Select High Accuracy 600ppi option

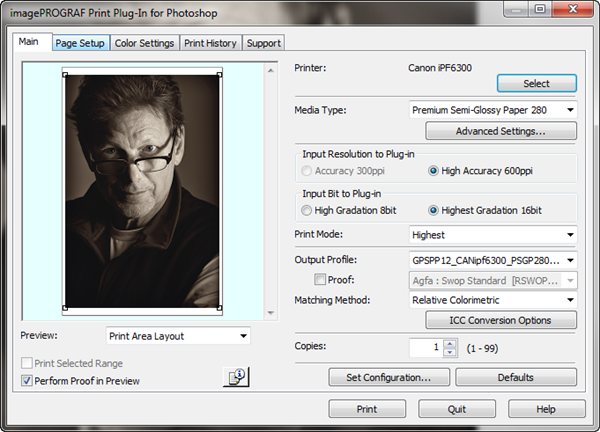pyautogui.click(x=434, y=171)
